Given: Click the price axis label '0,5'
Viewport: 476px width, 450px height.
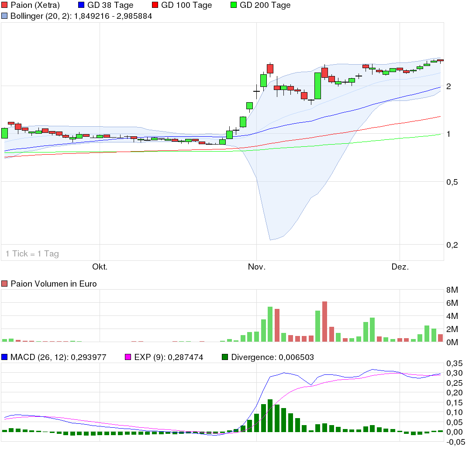Looking at the screenshot, I should click(452, 182).
